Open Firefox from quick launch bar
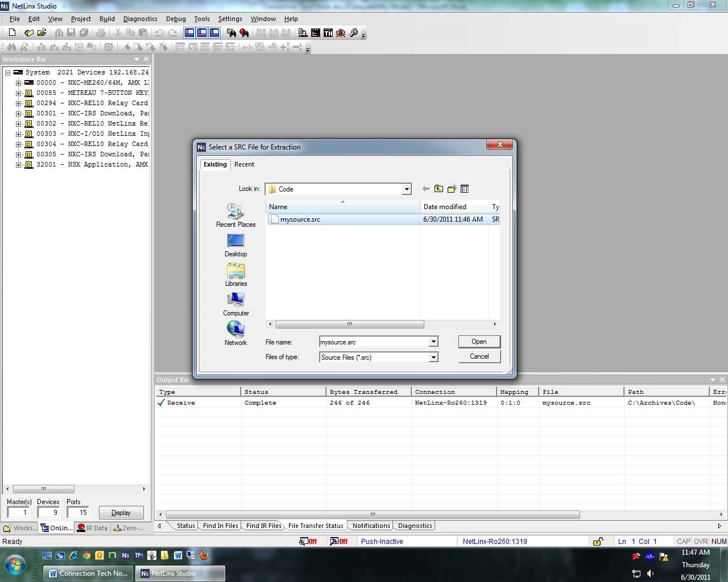Image resolution: width=728 pixels, height=582 pixels. click(204, 555)
